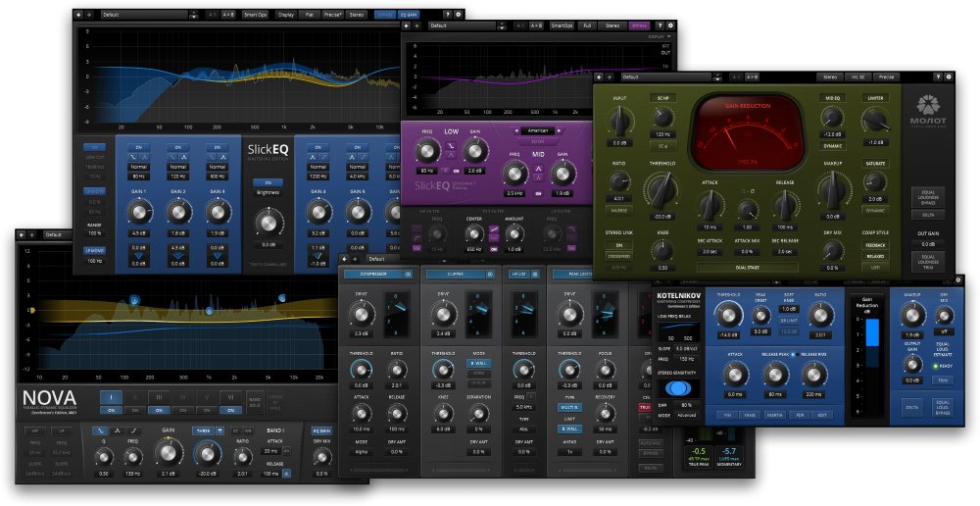Select the bell filter shape icon in NOVA
This screenshot has height=506, width=980.
click(x=117, y=430)
